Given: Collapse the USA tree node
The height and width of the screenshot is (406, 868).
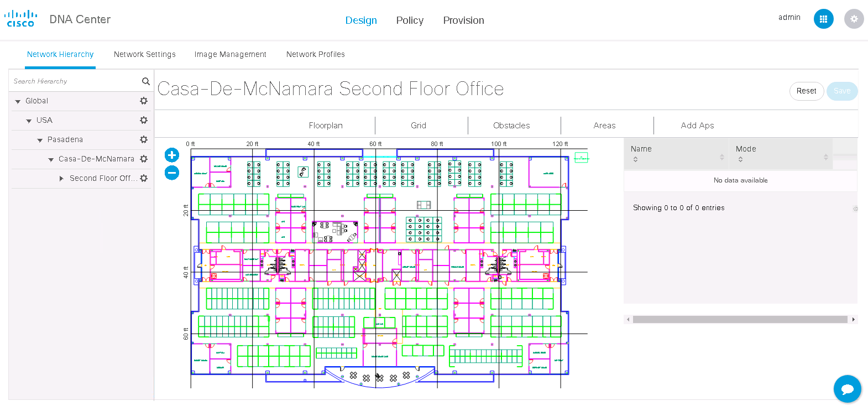Looking at the screenshot, I should coord(29,121).
